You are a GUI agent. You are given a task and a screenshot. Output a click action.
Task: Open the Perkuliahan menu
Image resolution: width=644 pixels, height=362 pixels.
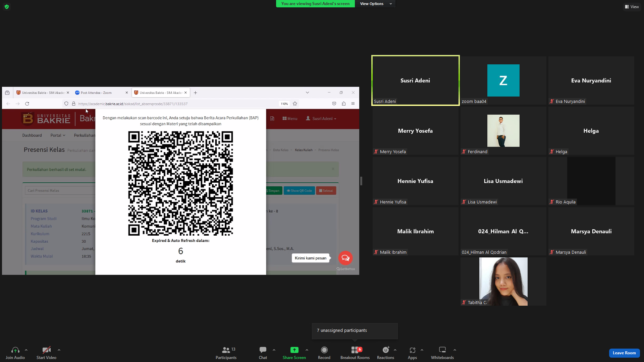point(85,135)
